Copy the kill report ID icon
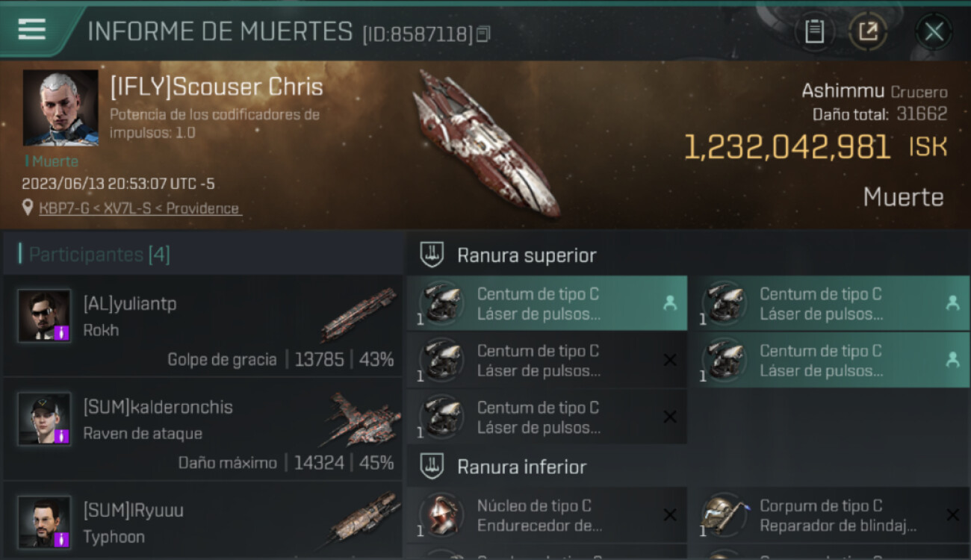 tap(483, 34)
